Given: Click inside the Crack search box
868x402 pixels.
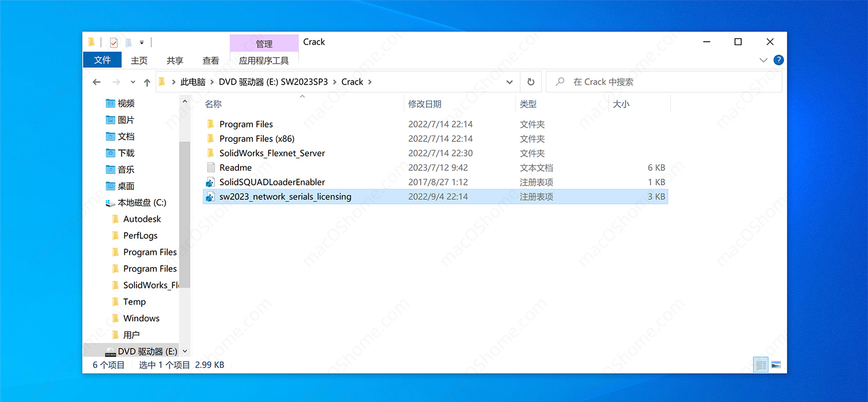Looking at the screenshot, I should (x=637, y=82).
